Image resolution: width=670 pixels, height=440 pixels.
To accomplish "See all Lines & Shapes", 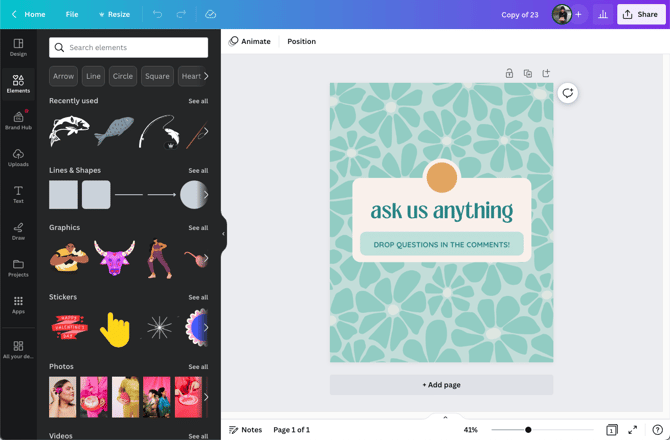I will click(x=198, y=170).
